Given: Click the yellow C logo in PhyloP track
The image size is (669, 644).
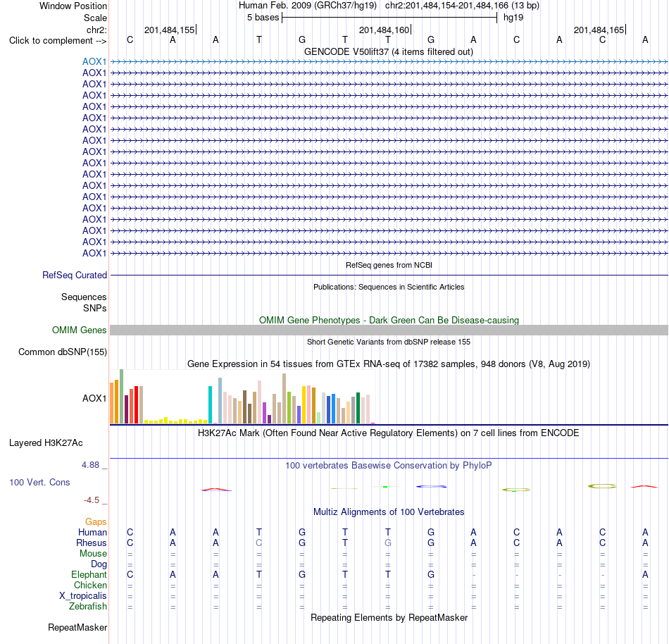Looking at the screenshot, I should (x=602, y=486).
